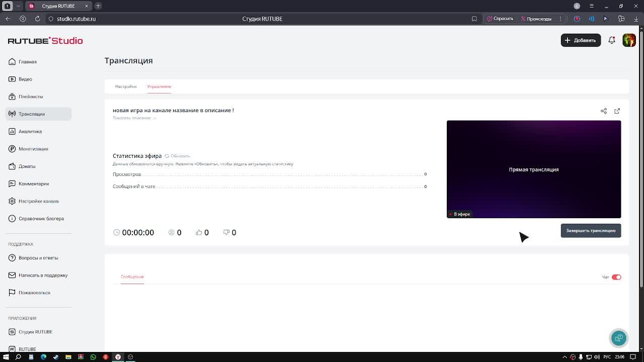Switch to the Управление tab
The width and height of the screenshot is (644, 362).
(159, 86)
